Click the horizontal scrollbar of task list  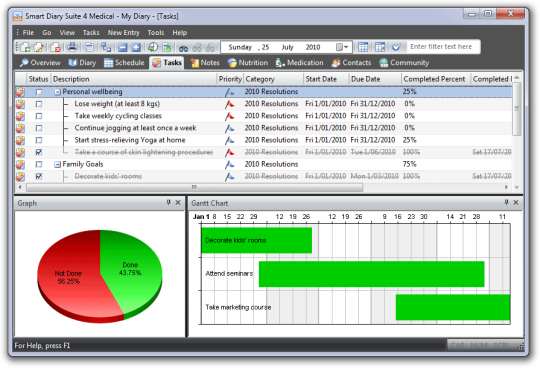coord(195,187)
